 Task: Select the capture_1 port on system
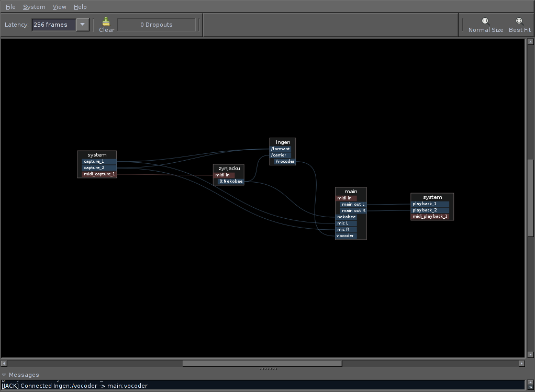99,162
